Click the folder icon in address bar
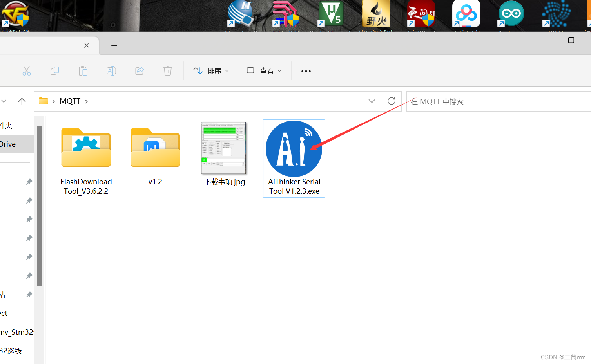This screenshot has height=364, width=591. pyautogui.click(x=44, y=101)
